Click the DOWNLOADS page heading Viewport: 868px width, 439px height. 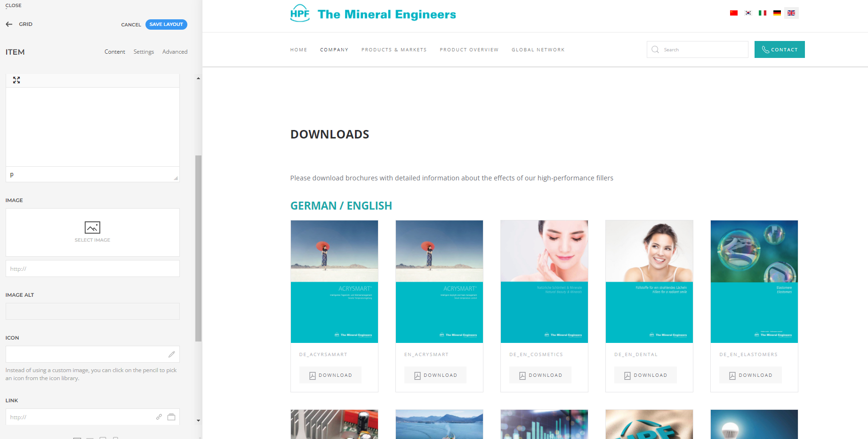[330, 134]
